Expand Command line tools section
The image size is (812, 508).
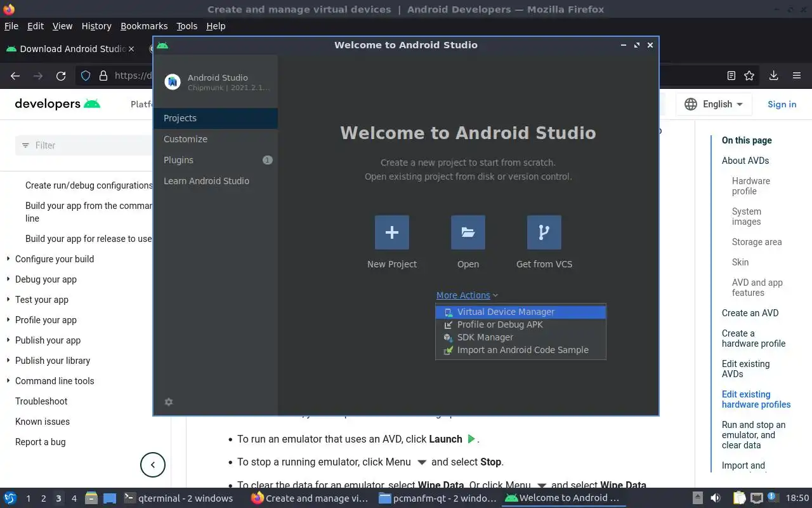55,381
